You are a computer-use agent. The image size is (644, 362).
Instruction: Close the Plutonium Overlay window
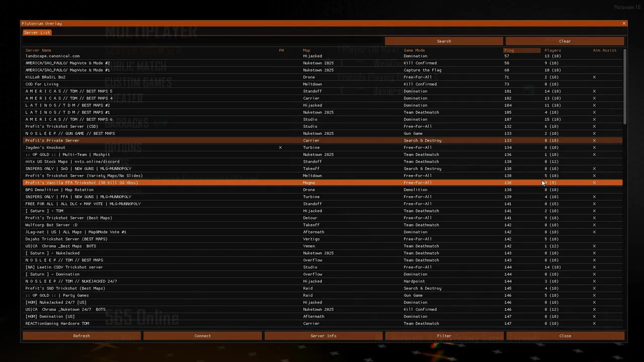(624, 24)
